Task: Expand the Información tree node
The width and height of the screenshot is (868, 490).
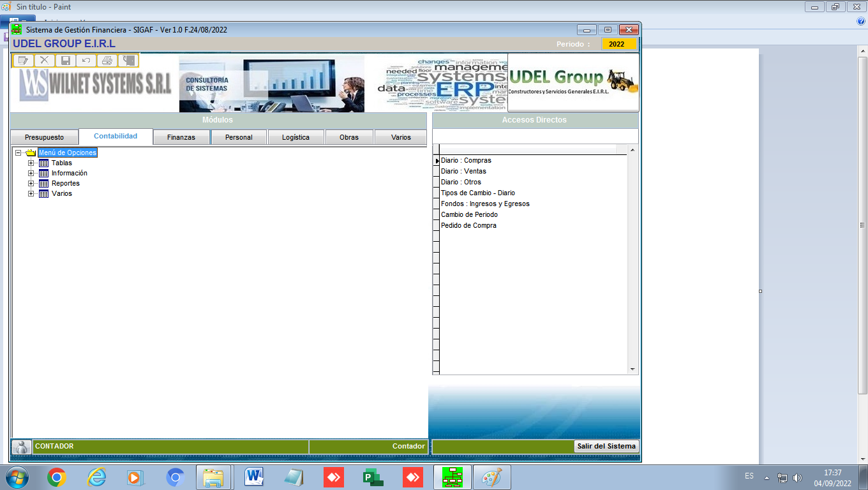Action: (x=31, y=174)
